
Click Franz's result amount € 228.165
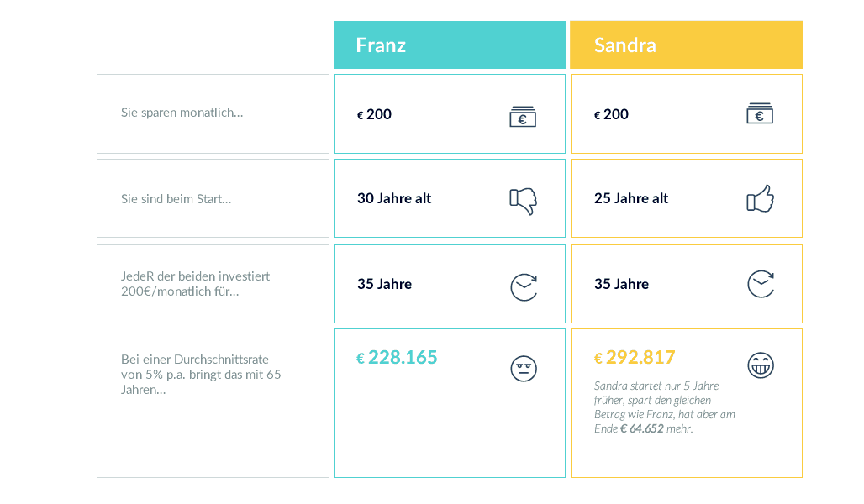coord(397,358)
